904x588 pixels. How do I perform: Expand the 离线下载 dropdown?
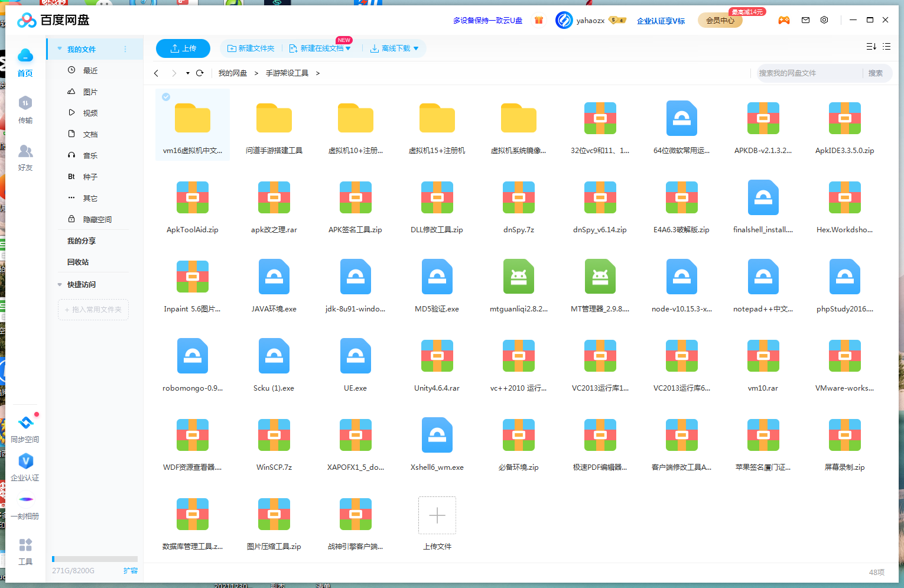(x=416, y=48)
